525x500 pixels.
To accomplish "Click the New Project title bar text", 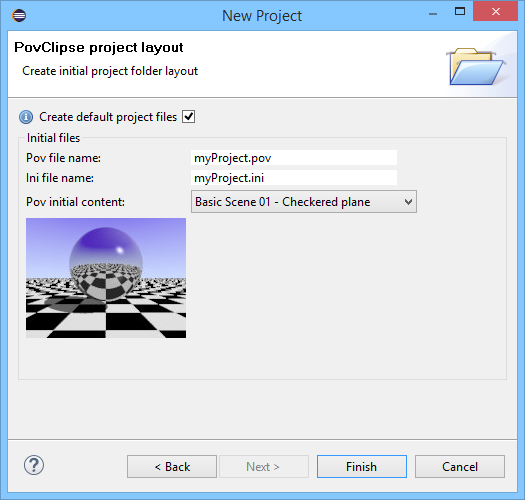I will click(262, 16).
